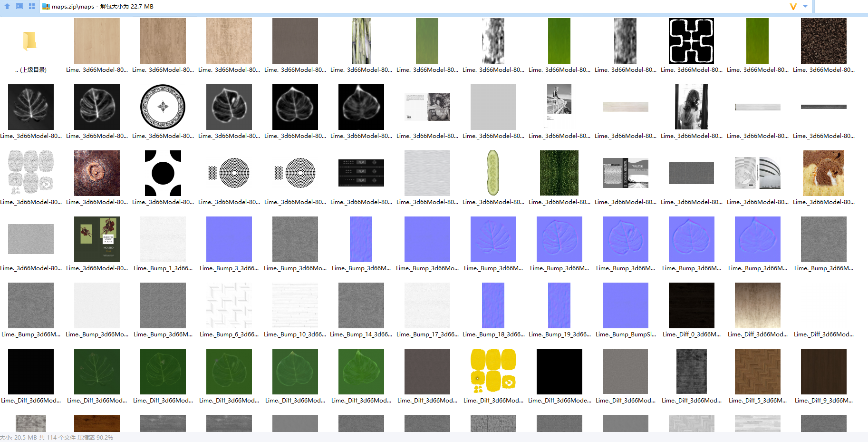Click the orange V icon in the path bar
This screenshot has height=442, width=868.
coord(793,6)
